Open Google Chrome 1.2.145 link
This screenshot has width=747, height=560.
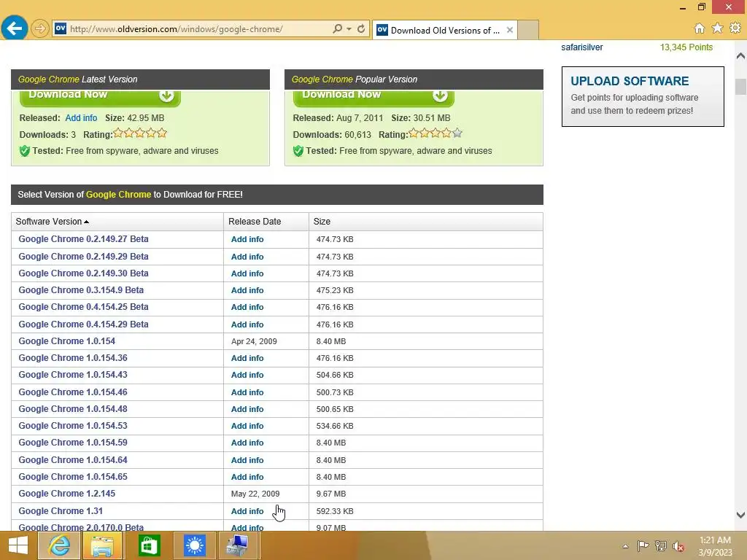click(x=66, y=494)
